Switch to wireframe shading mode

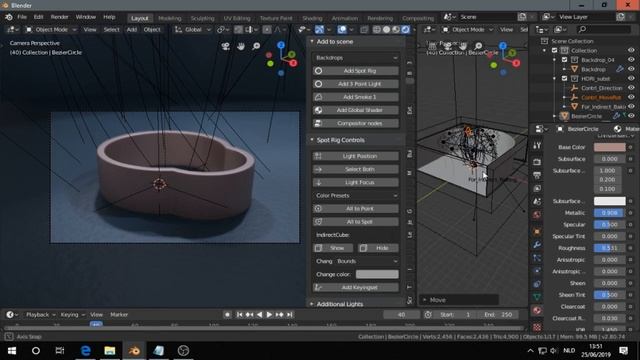[x=377, y=29]
